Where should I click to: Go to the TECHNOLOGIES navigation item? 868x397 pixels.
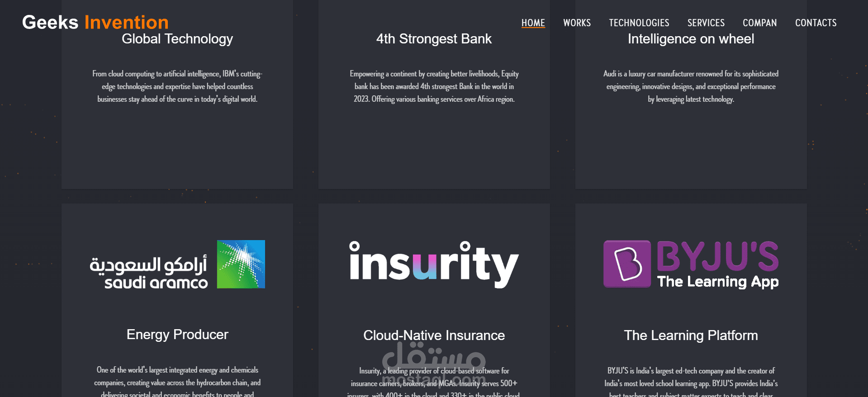pos(639,23)
